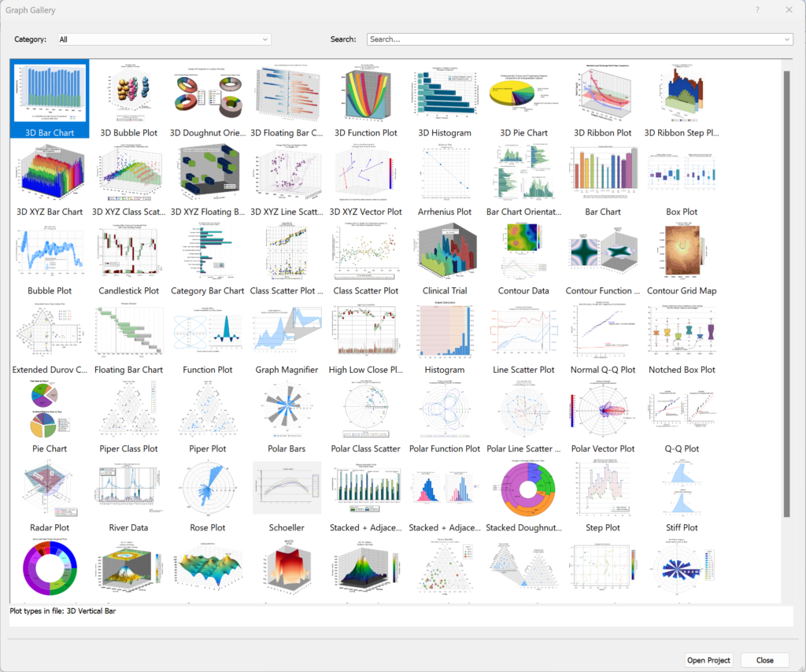Viewport: 806px width, 672px height.
Task: Open the Histogram graph type
Action: click(445, 330)
